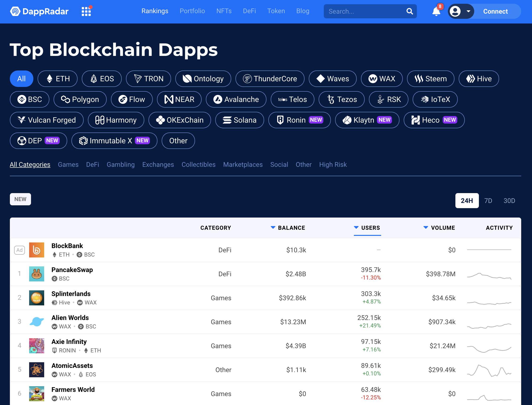The width and height of the screenshot is (532, 405).
Task: Toggle the NEW filter button
Action: click(20, 199)
